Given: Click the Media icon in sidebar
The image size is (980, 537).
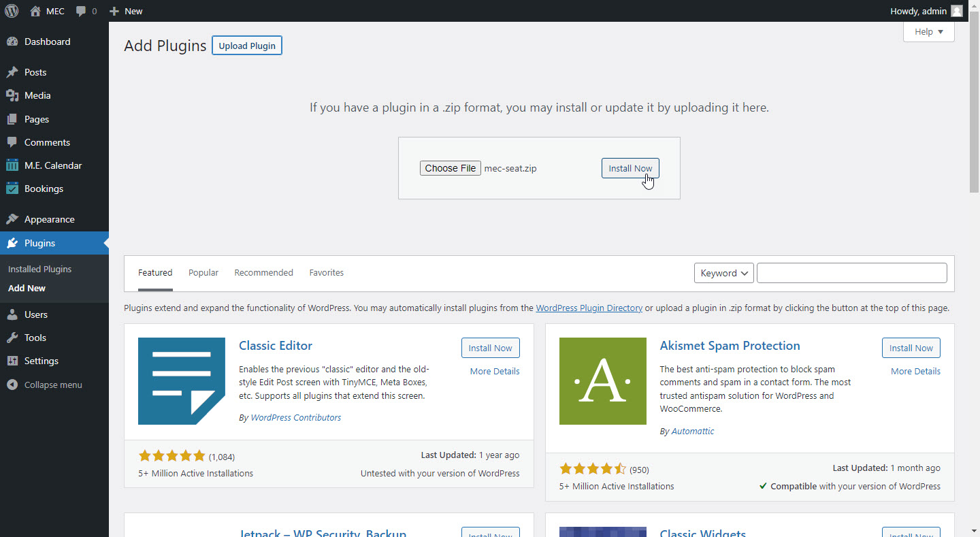Looking at the screenshot, I should pyautogui.click(x=12, y=95).
